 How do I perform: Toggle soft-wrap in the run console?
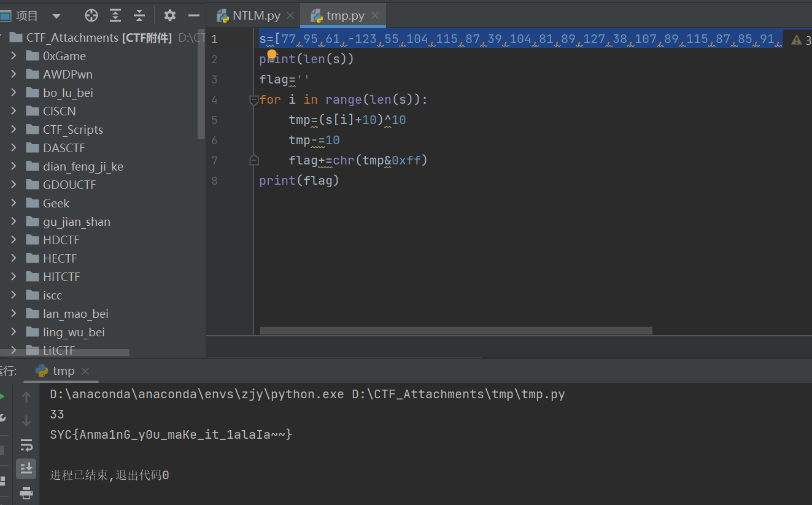26,445
